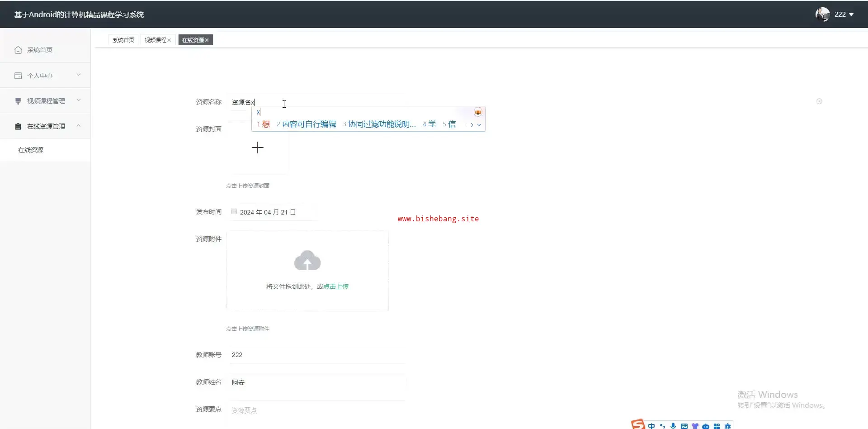The image size is (868, 429).
Task: Expand the 视频课程管理 menu chevron
Action: click(x=79, y=100)
